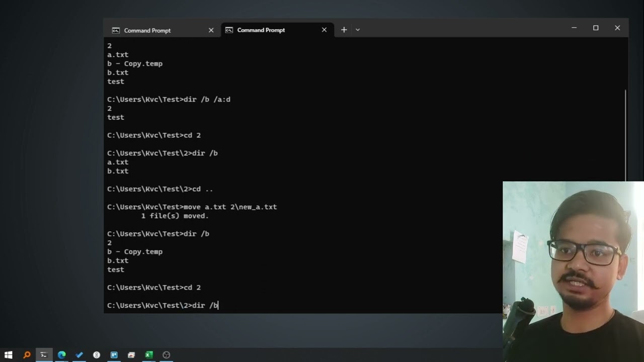Click the Terminal icon in the taskbar

pos(44,355)
